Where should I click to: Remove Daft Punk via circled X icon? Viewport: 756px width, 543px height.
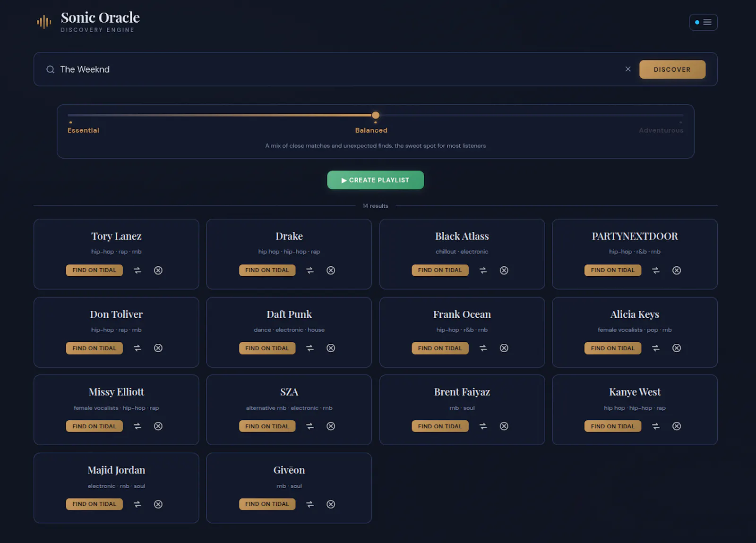tap(331, 348)
